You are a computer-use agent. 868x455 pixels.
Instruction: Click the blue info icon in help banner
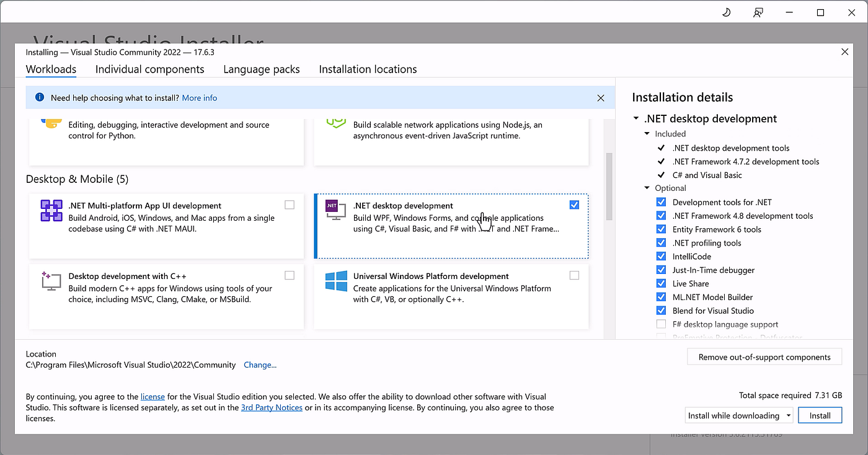pyautogui.click(x=40, y=97)
